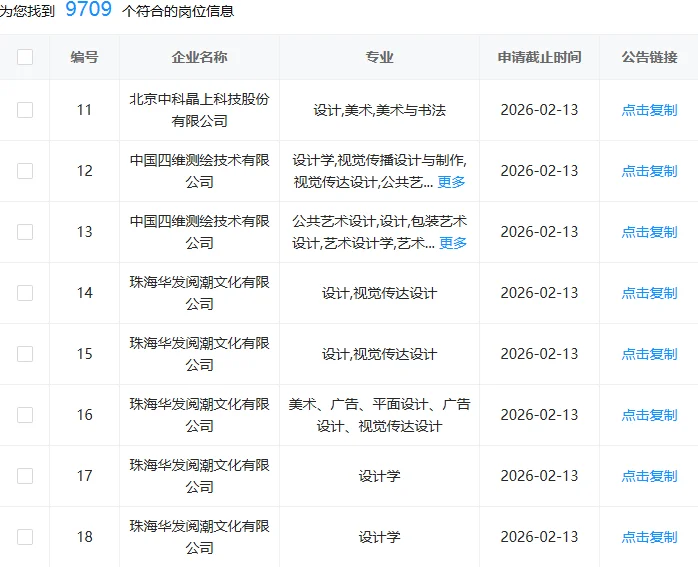Click the 企业名称 column header
698x567 pixels.
click(199, 57)
